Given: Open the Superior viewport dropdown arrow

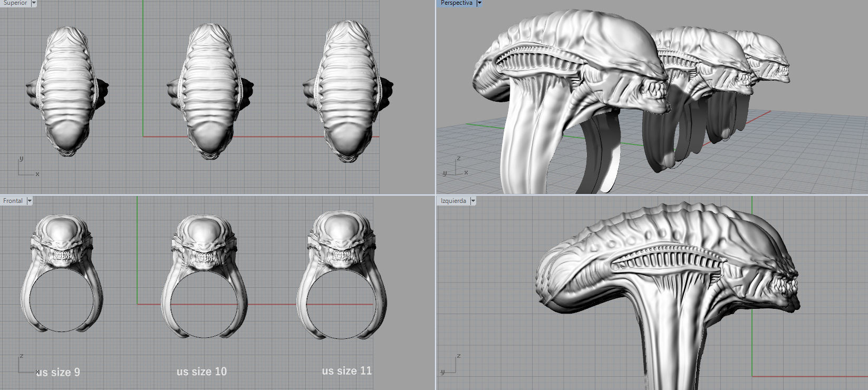Looking at the screenshot, I should pos(34,3).
